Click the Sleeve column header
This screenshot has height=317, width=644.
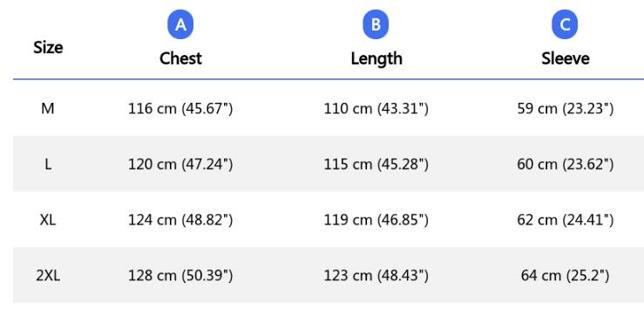point(566,58)
